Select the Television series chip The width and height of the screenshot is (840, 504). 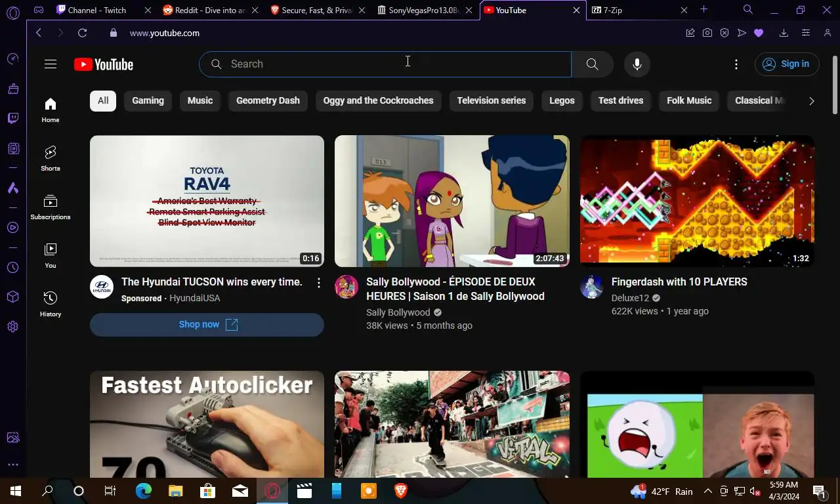[x=492, y=100]
